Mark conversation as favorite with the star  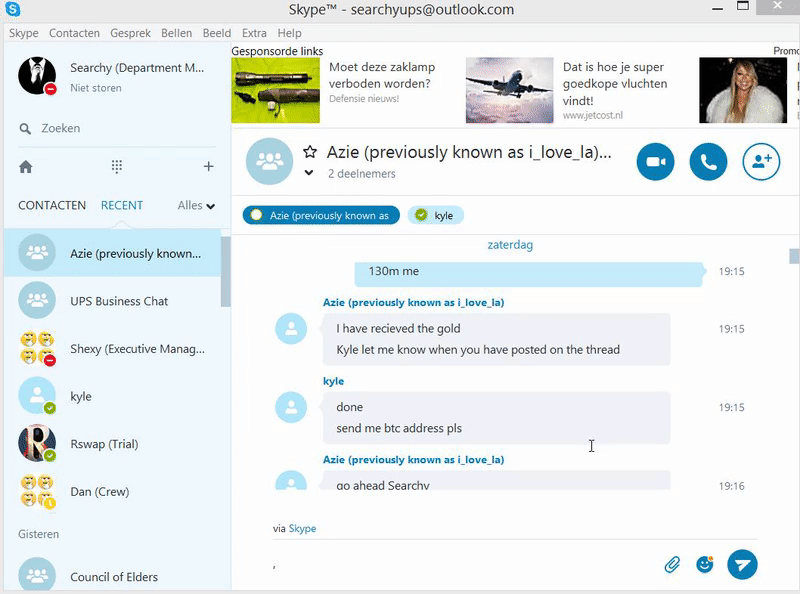[x=310, y=152]
